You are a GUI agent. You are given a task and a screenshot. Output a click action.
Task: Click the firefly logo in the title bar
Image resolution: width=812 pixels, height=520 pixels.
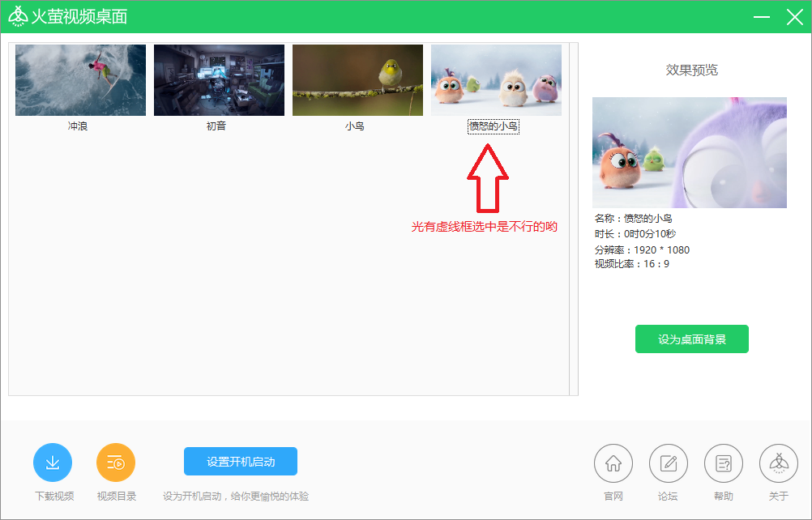coord(18,16)
